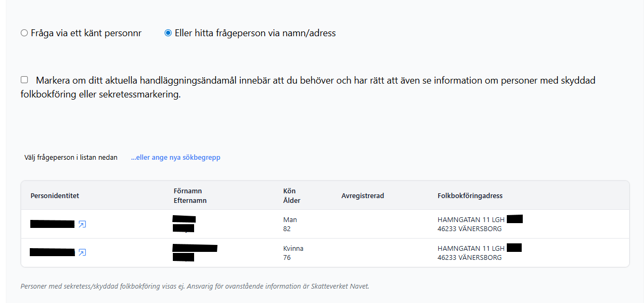Select 'Fråga via ett känt personnr' radio button
The height and width of the screenshot is (303, 644).
[x=24, y=33]
